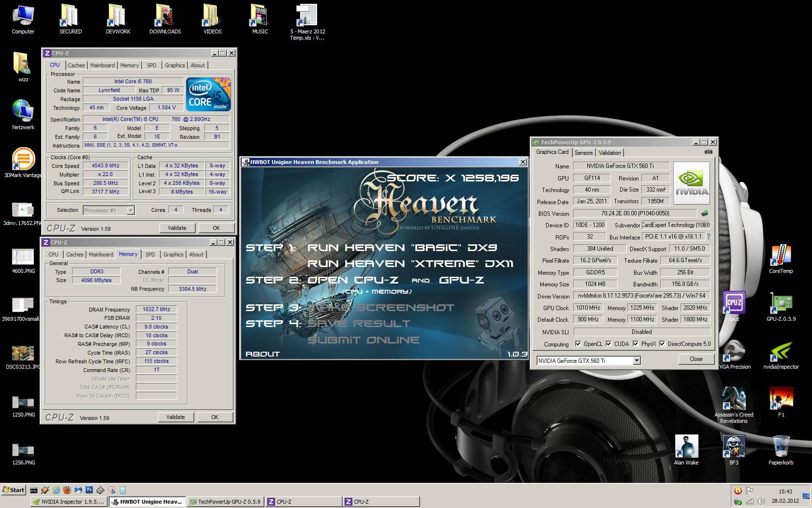
Task: Click the GPU-Z screenshot camera icon
Action: (x=709, y=152)
